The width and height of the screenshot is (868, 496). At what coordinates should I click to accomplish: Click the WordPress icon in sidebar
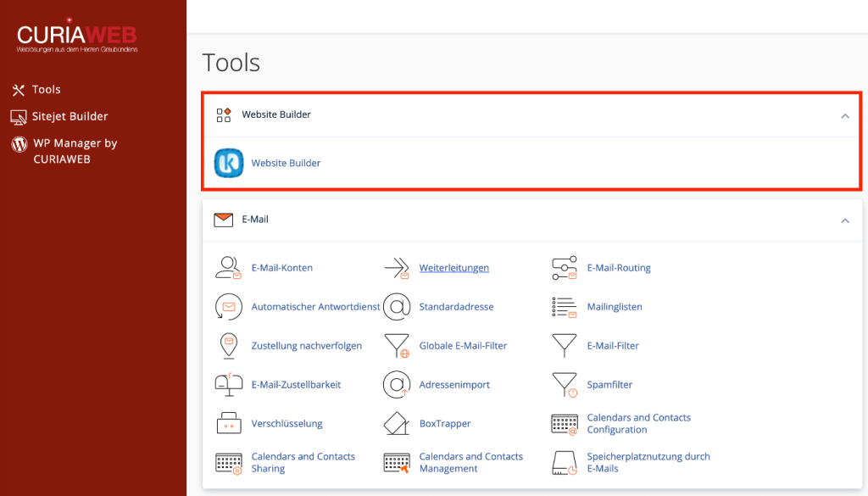click(19, 144)
